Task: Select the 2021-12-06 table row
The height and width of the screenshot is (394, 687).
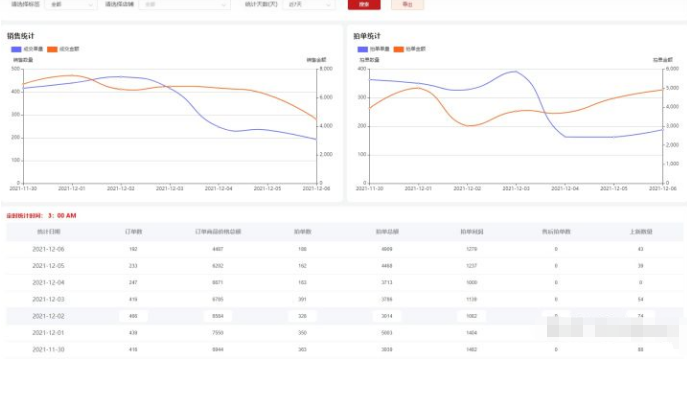Action: (x=344, y=249)
